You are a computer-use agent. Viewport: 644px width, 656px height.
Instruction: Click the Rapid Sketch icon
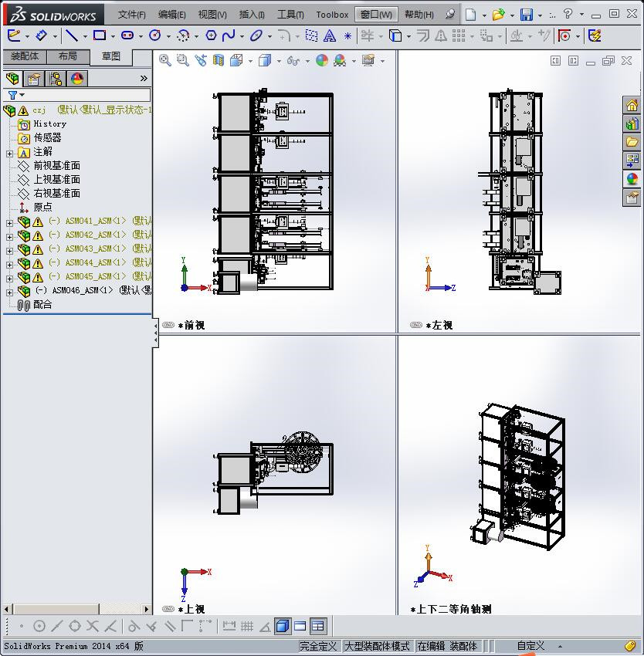595,36
